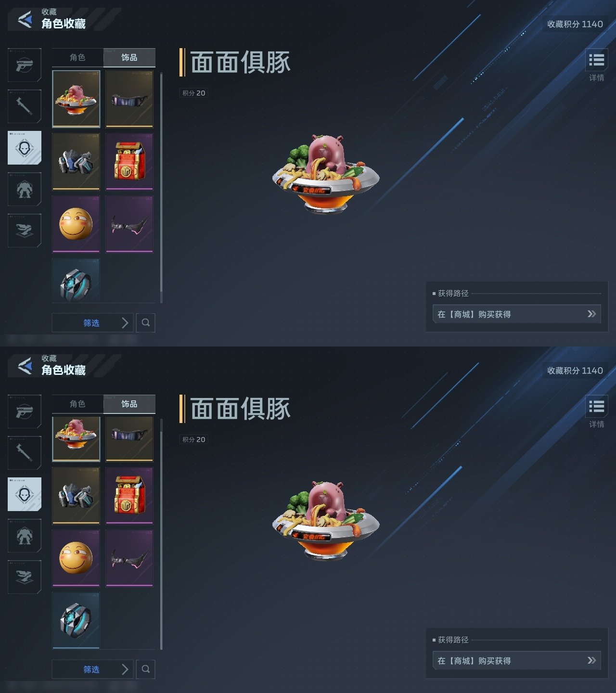Select the layered emblem category in lower screen
This screenshot has width=616, height=693.
click(25, 577)
